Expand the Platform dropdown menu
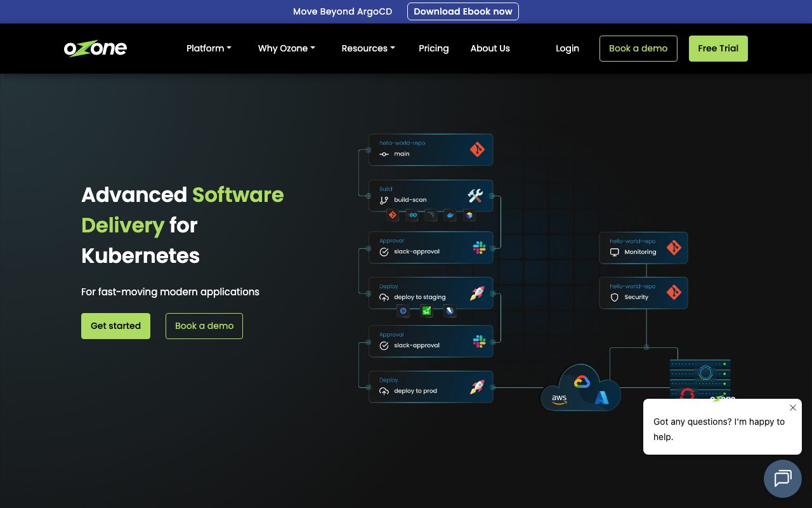 coord(209,48)
